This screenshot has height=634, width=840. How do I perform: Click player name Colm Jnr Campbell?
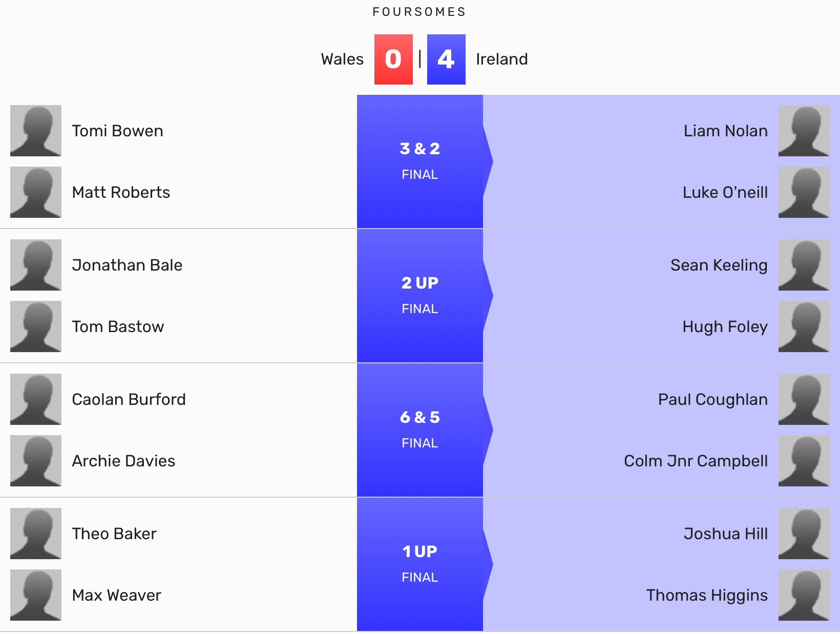click(x=696, y=461)
